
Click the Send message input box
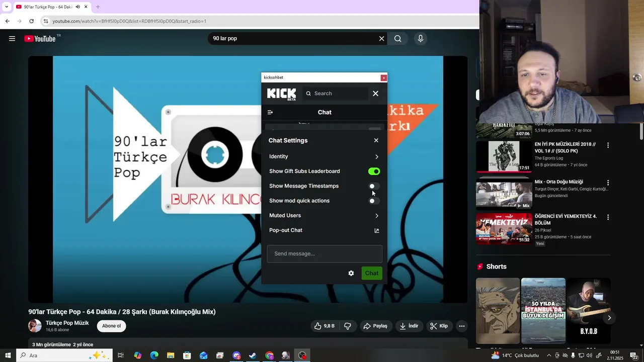[325, 253]
